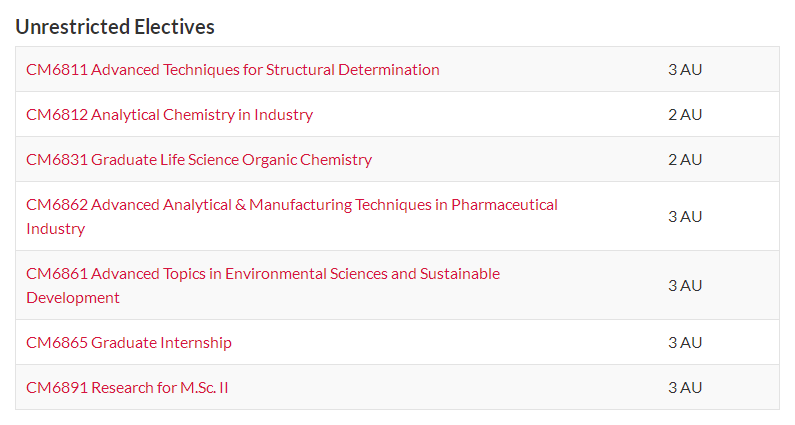Open CM6862 Advanced Analytical & Manufacturing Techniques link
The height and width of the screenshot is (425, 795).
click(x=292, y=217)
